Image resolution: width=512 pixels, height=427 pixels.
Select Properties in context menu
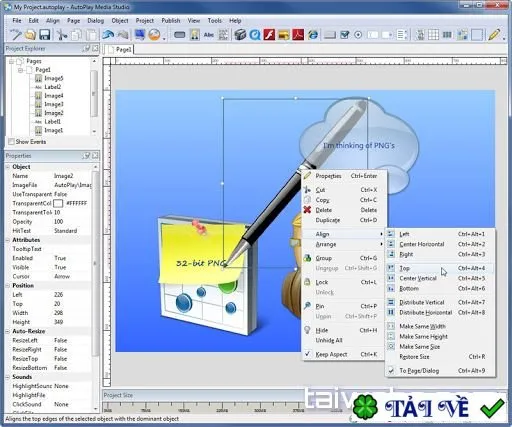pyautogui.click(x=344, y=176)
